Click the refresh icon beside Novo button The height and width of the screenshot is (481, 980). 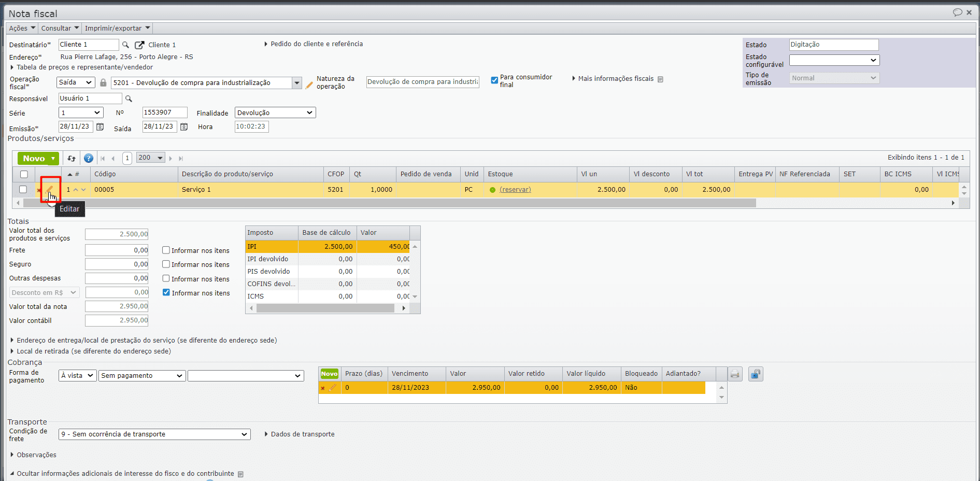72,159
